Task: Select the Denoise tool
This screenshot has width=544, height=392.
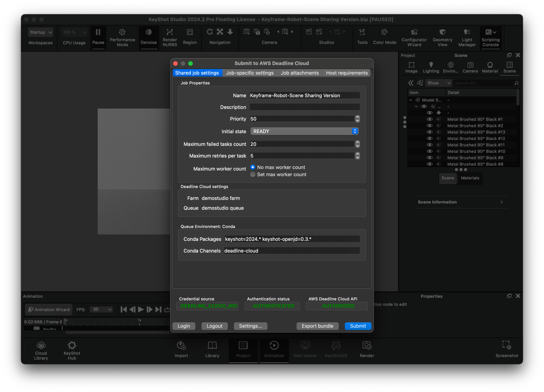Action: coord(149,37)
